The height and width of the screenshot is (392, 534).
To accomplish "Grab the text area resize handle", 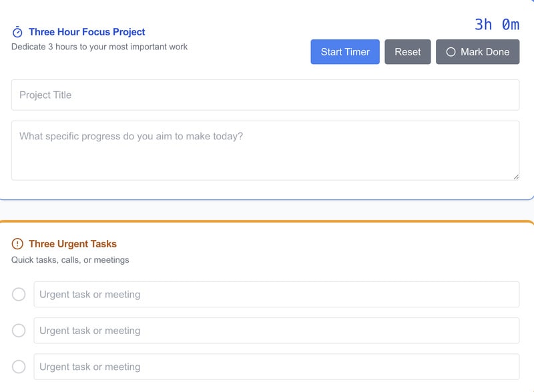I will point(516,177).
